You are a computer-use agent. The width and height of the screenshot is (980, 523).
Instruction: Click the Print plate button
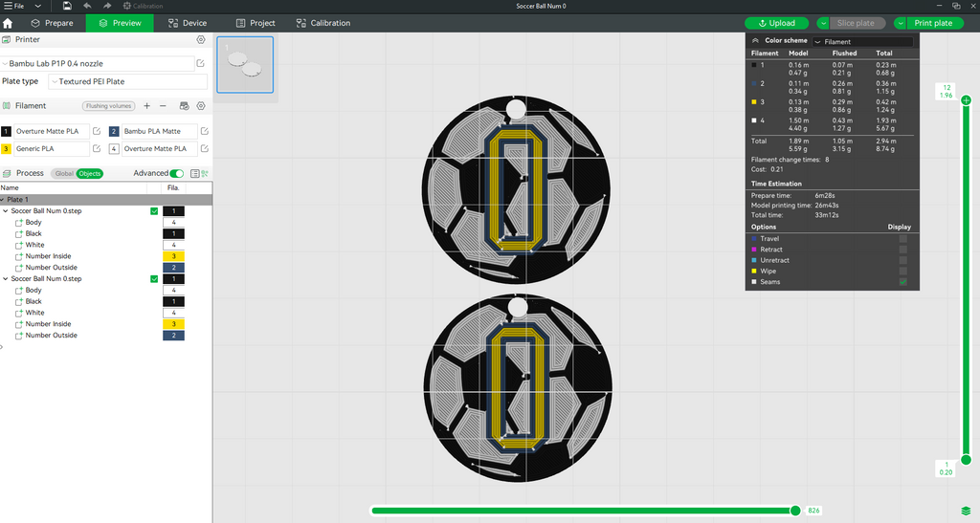(933, 23)
